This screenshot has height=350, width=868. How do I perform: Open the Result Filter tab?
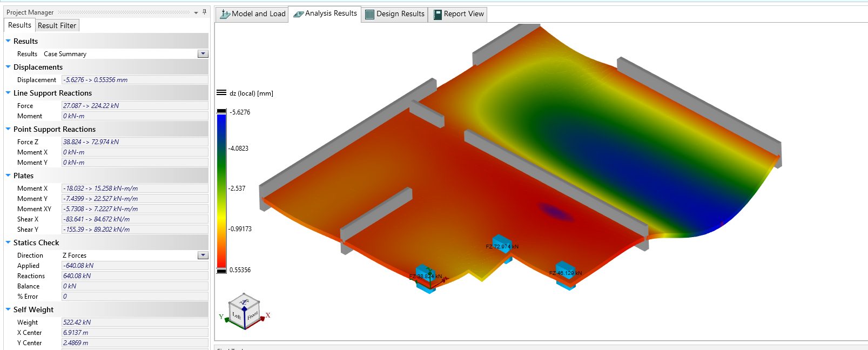coord(57,25)
